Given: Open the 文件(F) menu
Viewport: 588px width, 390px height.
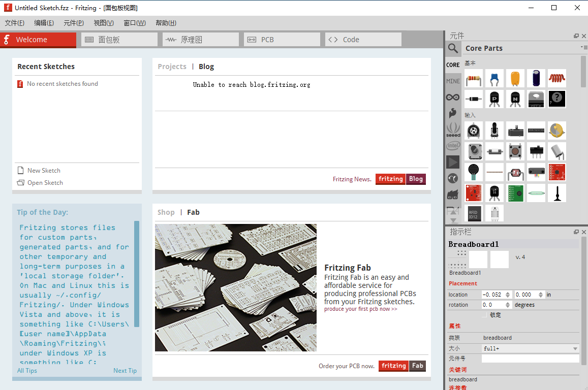Looking at the screenshot, I should point(15,23).
